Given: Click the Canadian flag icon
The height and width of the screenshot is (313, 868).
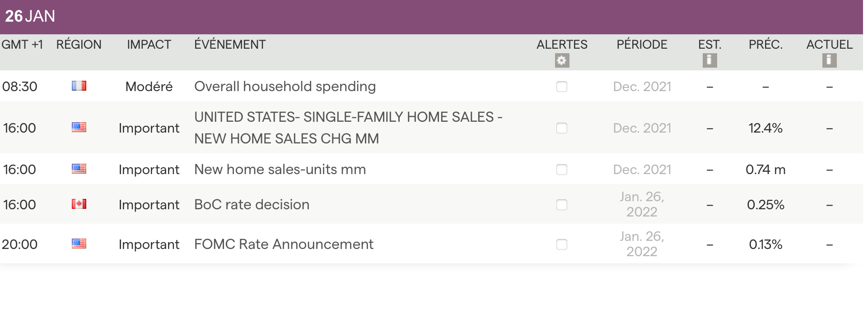Looking at the screenshot, I should pos(79,204).
